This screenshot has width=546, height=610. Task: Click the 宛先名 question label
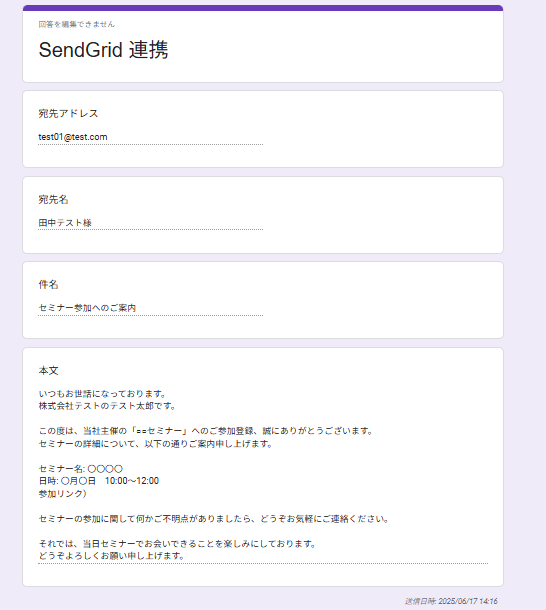tap(53, 200)
